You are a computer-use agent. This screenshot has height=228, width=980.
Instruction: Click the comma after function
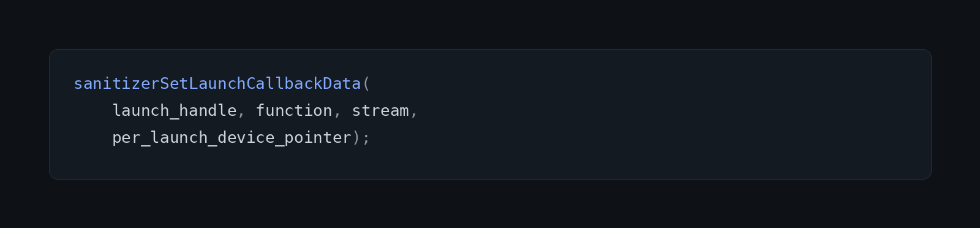point(337,113)
